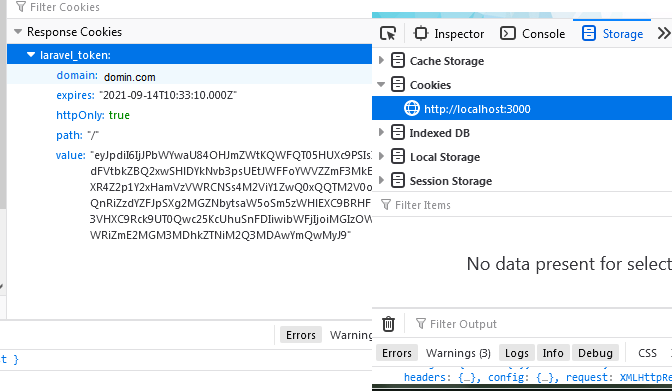This screenshot has height=391, width=672.
Task: Click the Local Storage database icon
Action: tap(398, 156)
